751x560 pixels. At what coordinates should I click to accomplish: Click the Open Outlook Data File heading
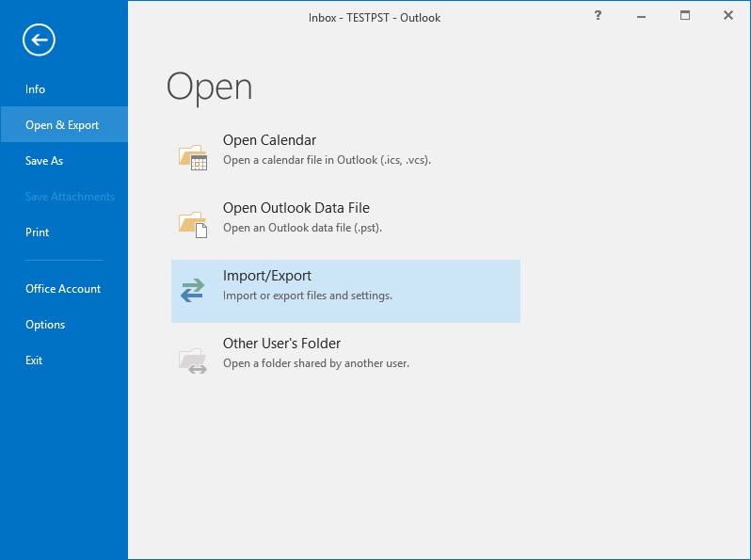point(296,208)
